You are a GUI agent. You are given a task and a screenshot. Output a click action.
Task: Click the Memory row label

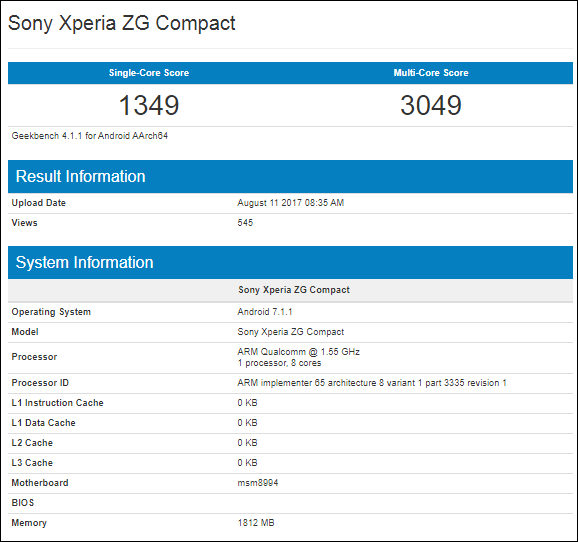pyautogui.click(x=29, y=523)
